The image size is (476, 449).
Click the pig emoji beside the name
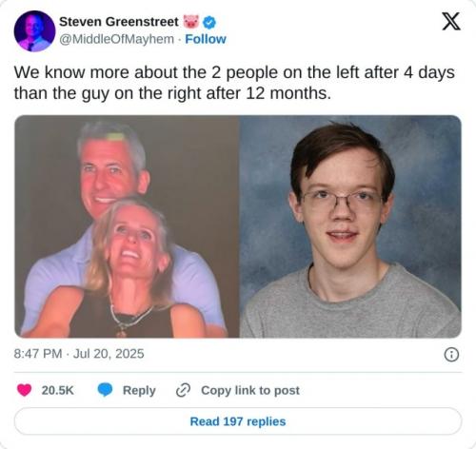191,22
